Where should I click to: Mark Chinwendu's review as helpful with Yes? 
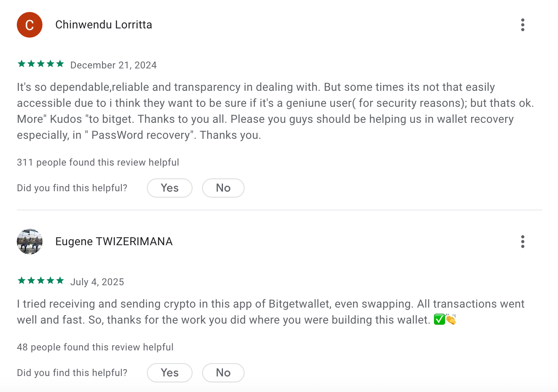[169, 188]
